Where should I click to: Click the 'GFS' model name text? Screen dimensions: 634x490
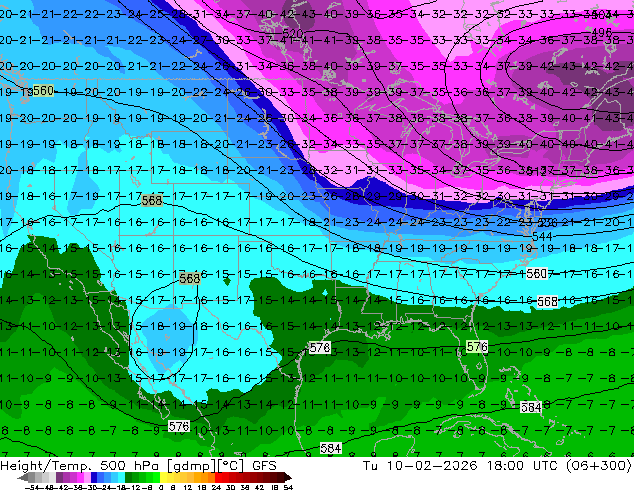(x=264, y=466)
